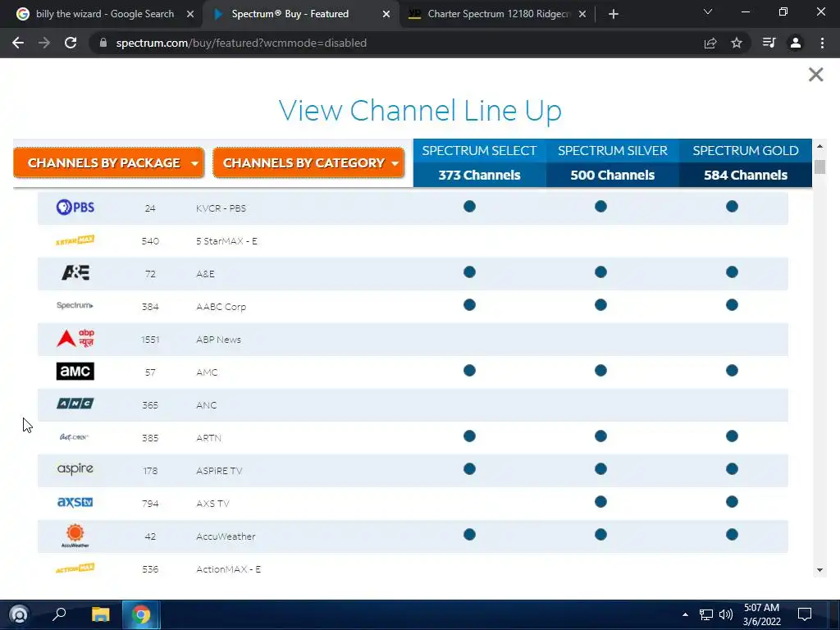Viewport: 840px width, 630px height.
Task: Show hidden system tray icons
Action: coord(685,614)
